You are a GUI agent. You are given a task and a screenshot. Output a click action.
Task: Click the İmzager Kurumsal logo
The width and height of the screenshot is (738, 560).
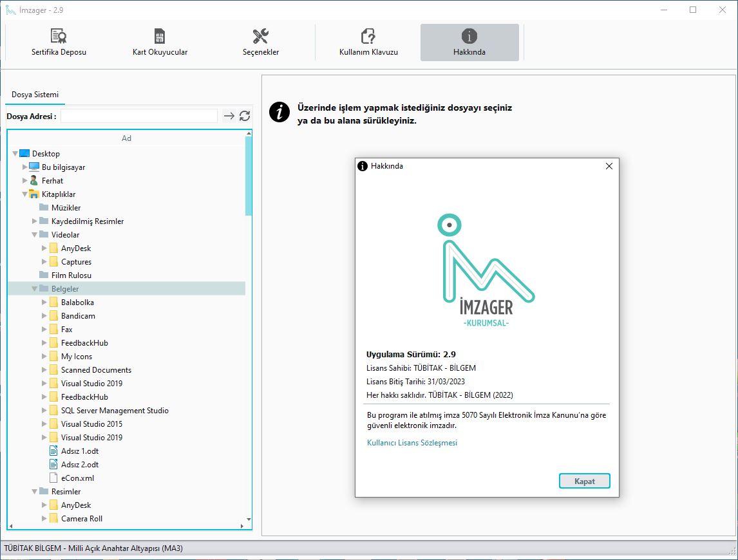click(487, 270)
